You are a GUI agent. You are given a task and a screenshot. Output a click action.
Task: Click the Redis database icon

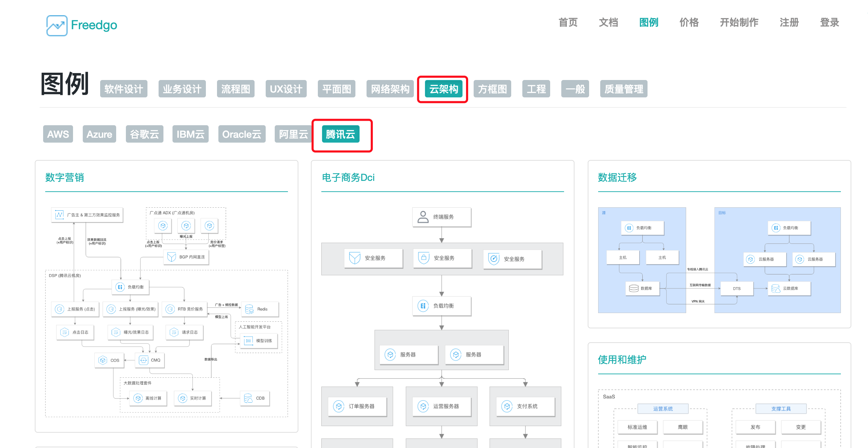[249, 309]
